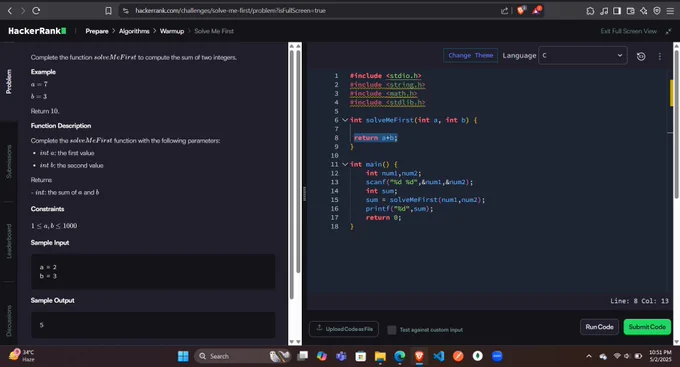The height and width of the screenshot is (367, 680).
Task: Open the browser hamburger menu
Action: point(670,11)
